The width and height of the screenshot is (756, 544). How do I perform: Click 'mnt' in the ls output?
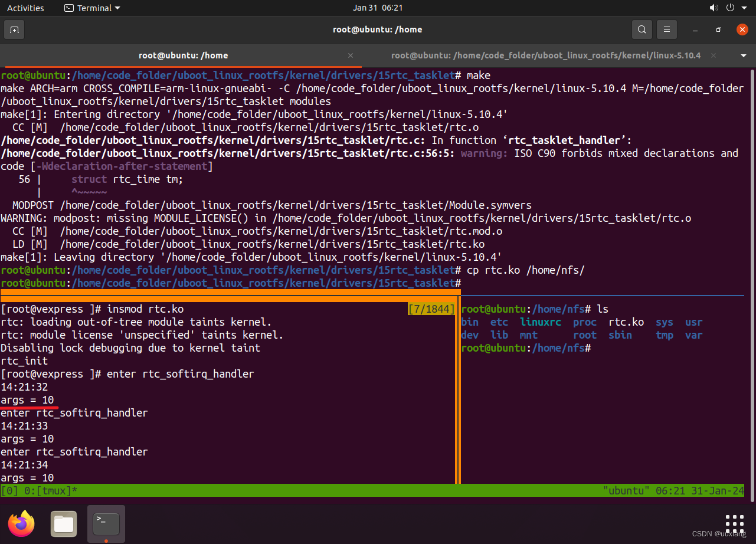pos(529,335)
